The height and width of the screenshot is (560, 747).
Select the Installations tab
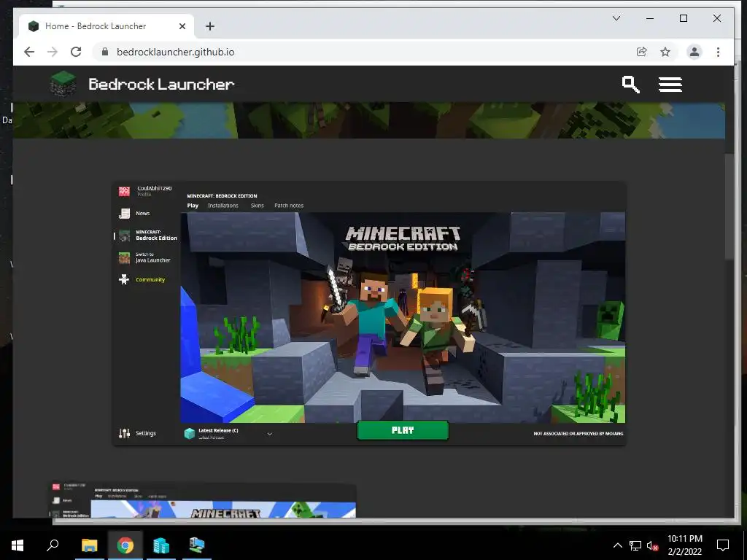click(x=223, y=206)
